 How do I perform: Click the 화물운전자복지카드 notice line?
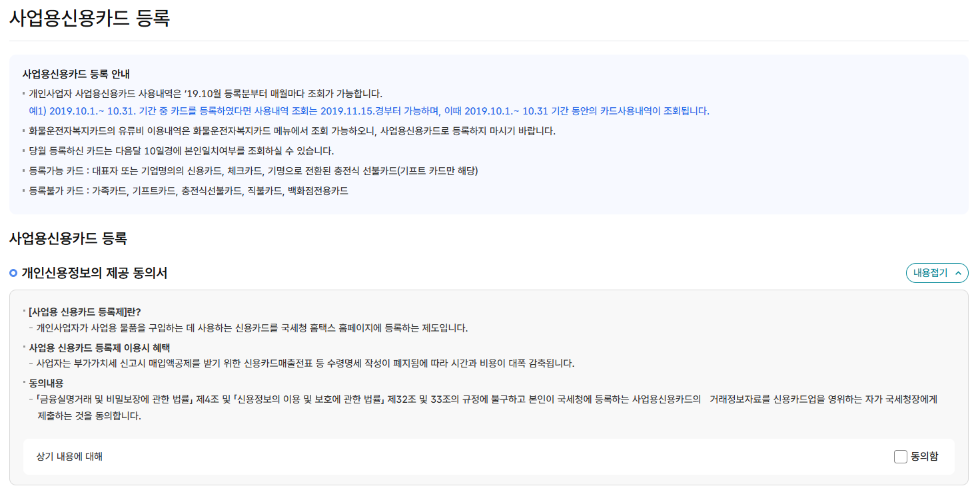tap(292, 131)
